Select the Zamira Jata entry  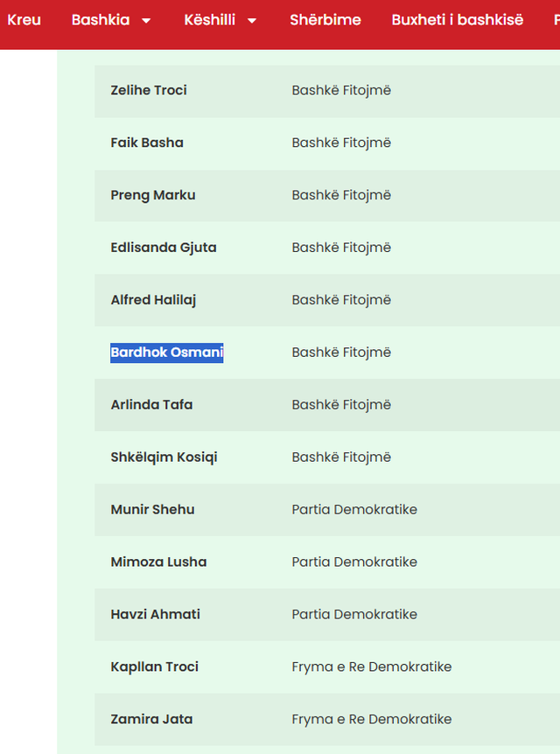click(151, 720)
